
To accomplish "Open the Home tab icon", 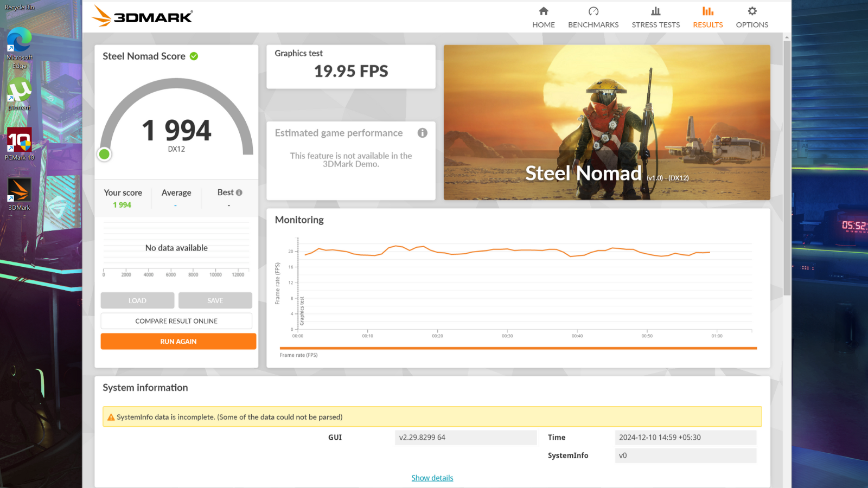I will pos(543,11).
